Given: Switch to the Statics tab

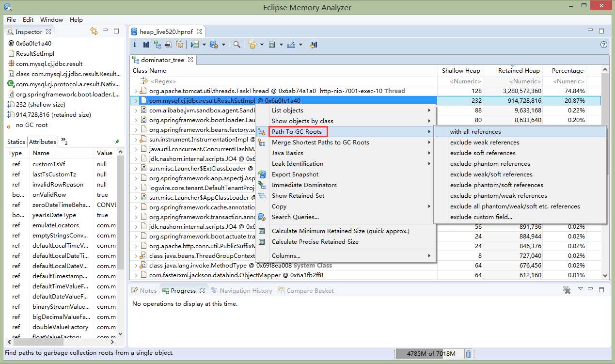Looking at the screenshot, I should 16,142.
